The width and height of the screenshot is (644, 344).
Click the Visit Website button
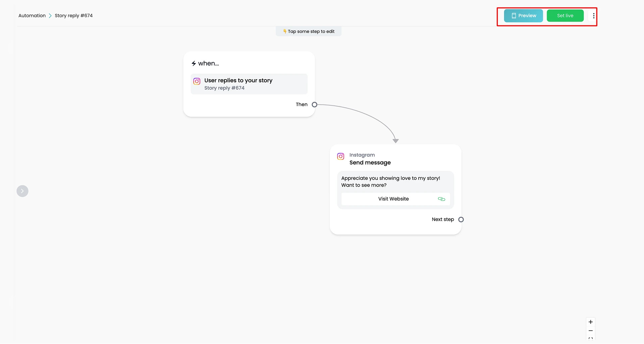(x=395, y=199)
